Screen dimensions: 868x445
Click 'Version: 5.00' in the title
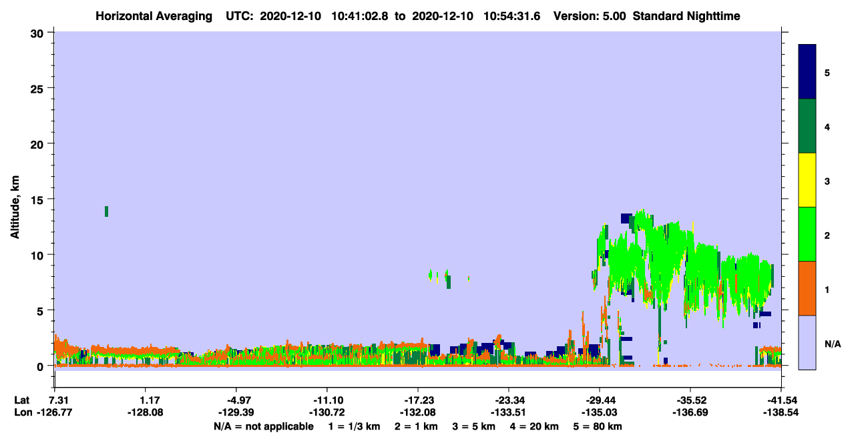(588, 15)
